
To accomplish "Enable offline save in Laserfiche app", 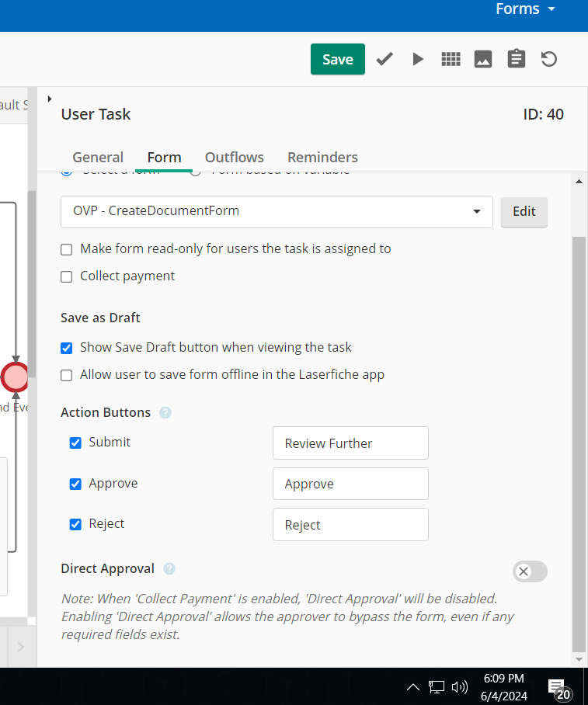I will (x=67, y=375).
